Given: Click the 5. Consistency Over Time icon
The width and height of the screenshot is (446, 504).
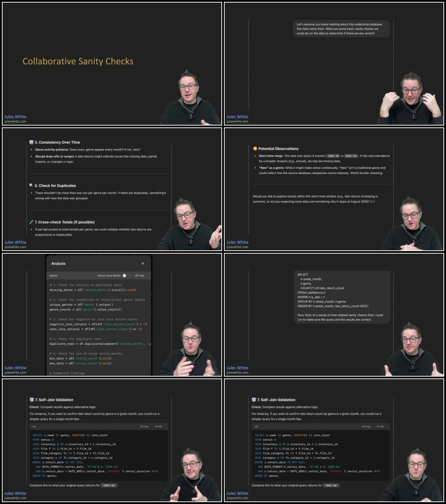Looking at the screenshot, I should click(32, 142).
